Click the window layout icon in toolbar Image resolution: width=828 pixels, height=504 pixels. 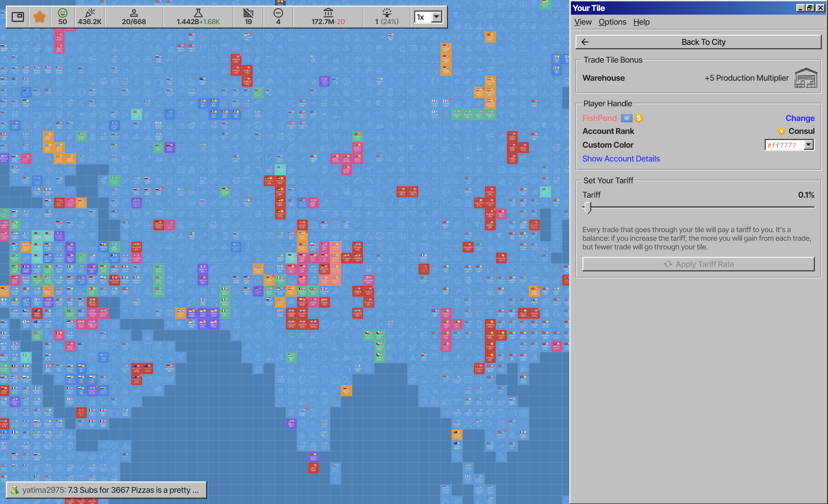tap(18, 17)
